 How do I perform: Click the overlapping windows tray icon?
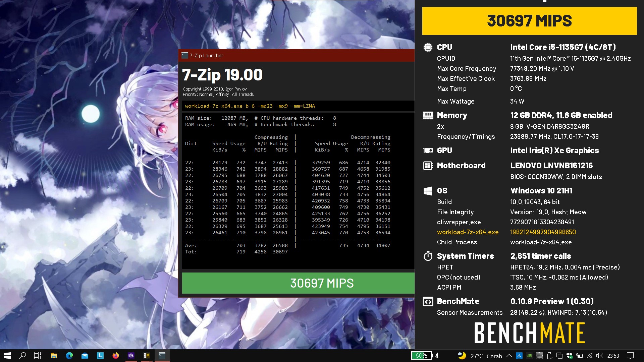(559, 356)
